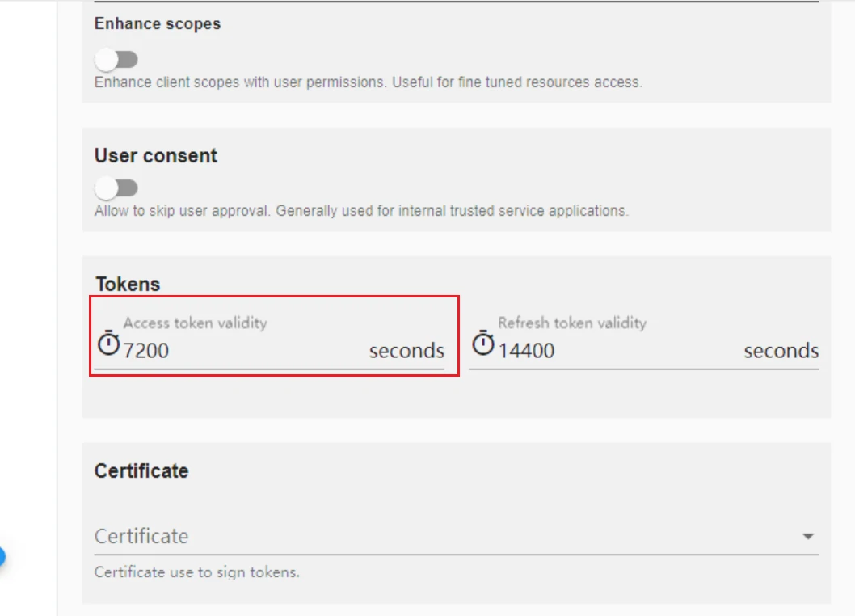855x616 pixels.
Task: Select the bold Certificate section heading
Action: pos(141,470)
